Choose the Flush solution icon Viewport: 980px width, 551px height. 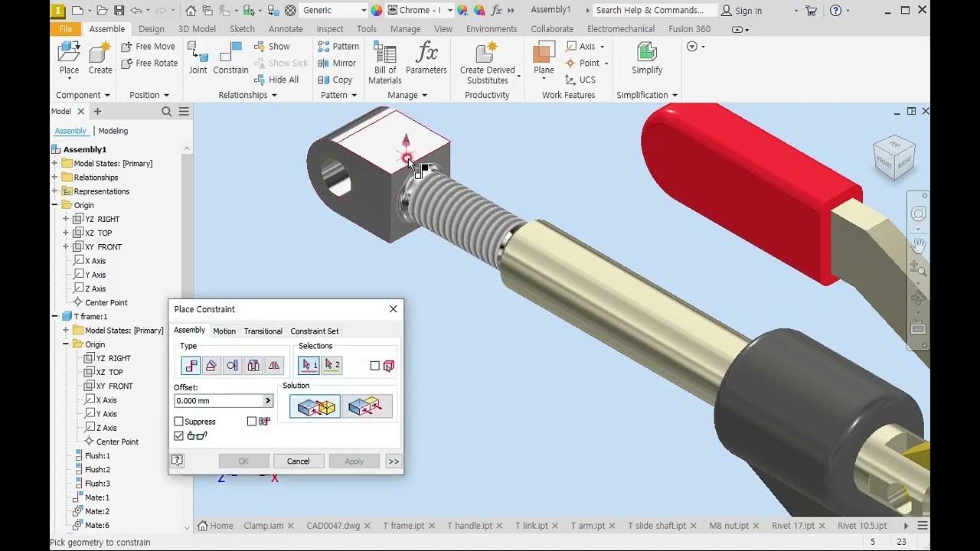point(367,406)
